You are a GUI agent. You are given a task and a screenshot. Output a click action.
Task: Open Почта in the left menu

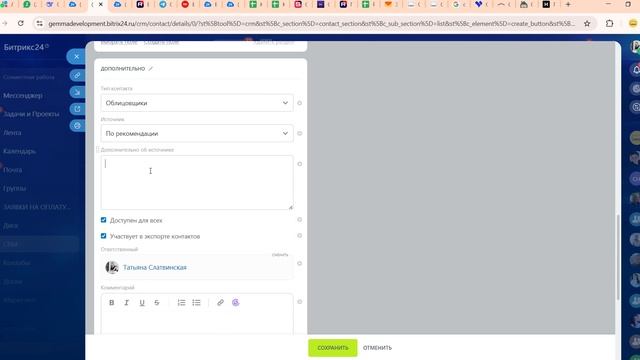coord(13,170)
